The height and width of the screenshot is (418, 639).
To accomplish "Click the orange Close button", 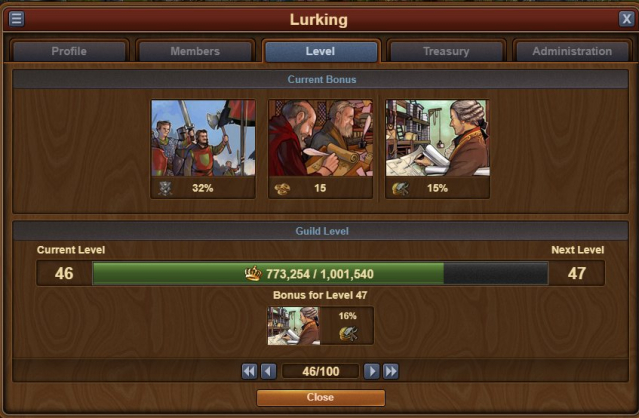I will click(320, 397).
